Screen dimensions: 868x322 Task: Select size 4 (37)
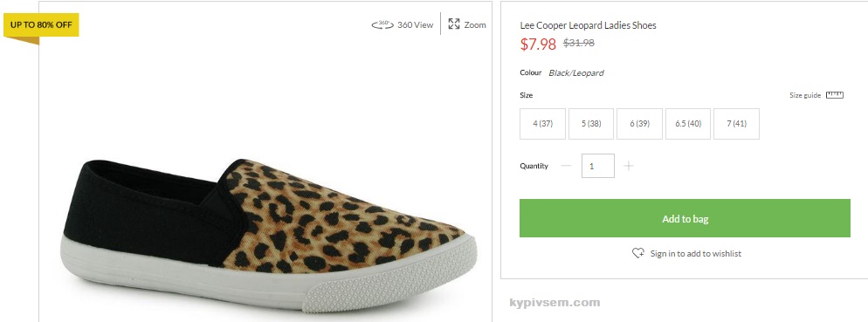point(542,124)
